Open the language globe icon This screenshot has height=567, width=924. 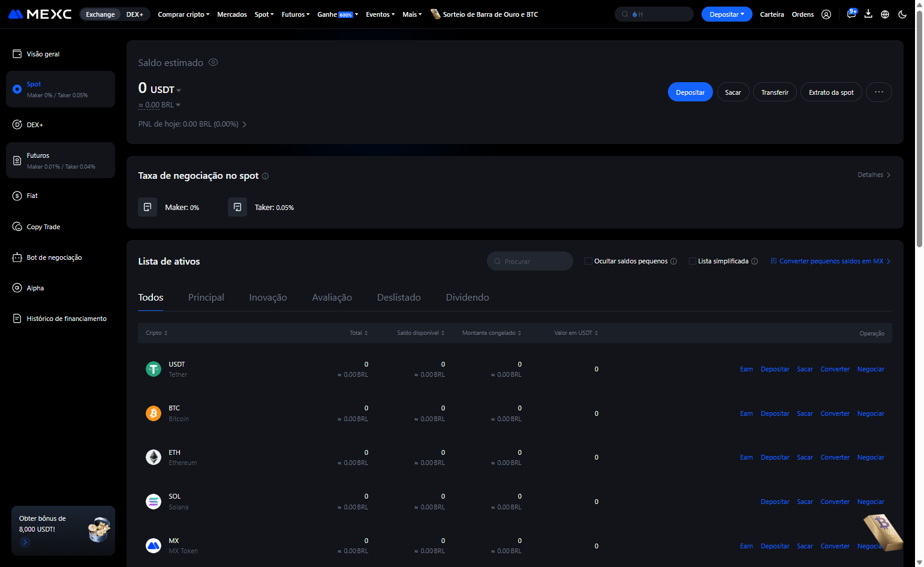click(x=885, y=14)
